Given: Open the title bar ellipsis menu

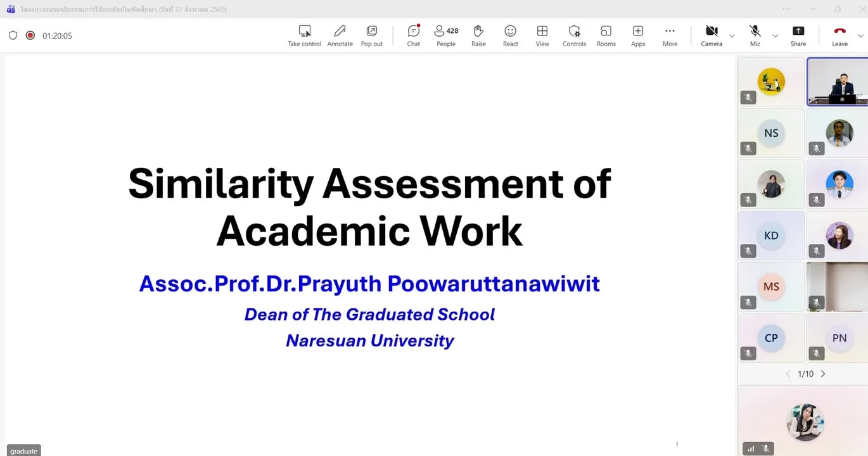Looking at the screenshot, I should tap(786, 9).
